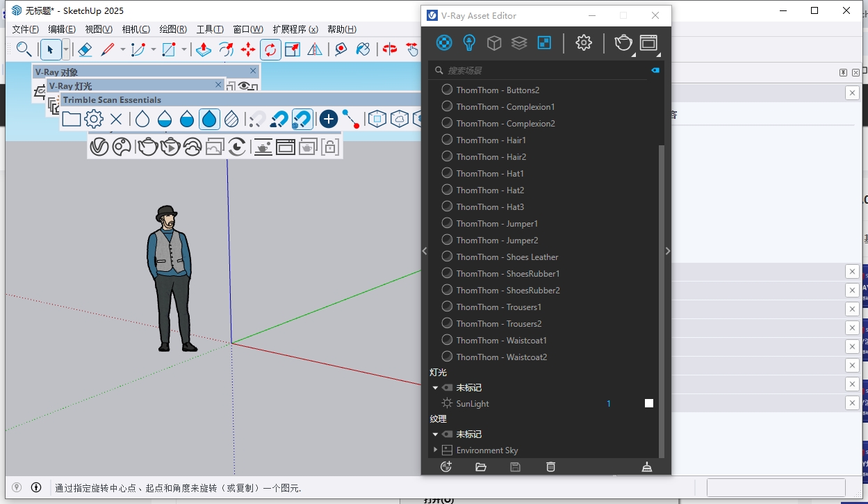
Task: Open dropdown arrow next to Arc tool
Action: (x=153, y=49)
